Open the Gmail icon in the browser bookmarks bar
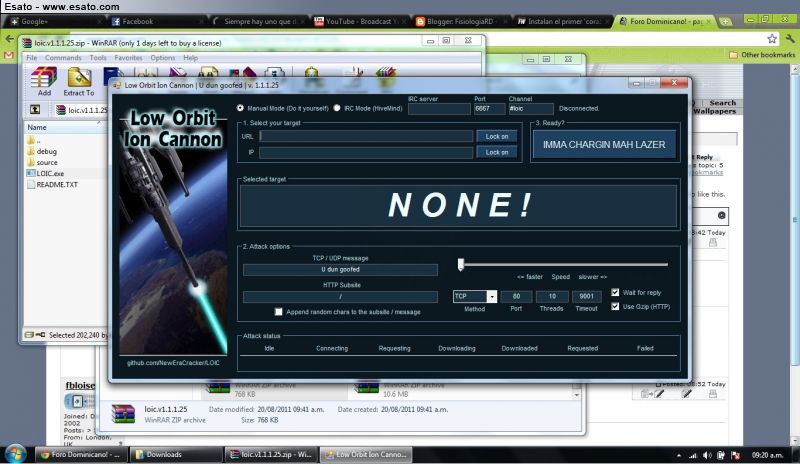800x464 pixels. (9, 55)
